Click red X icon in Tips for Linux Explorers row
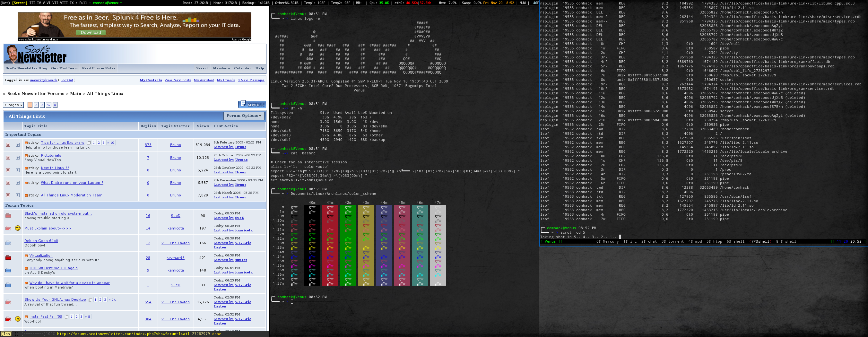The image size is (868, 337). 8,145
